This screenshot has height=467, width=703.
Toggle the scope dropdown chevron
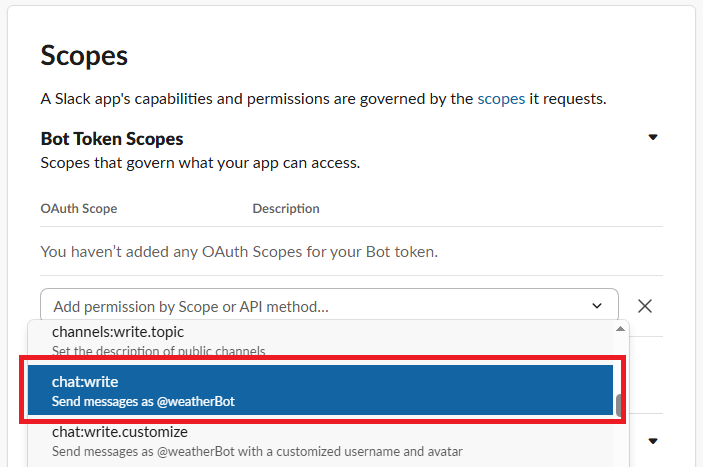click(597, 306)
